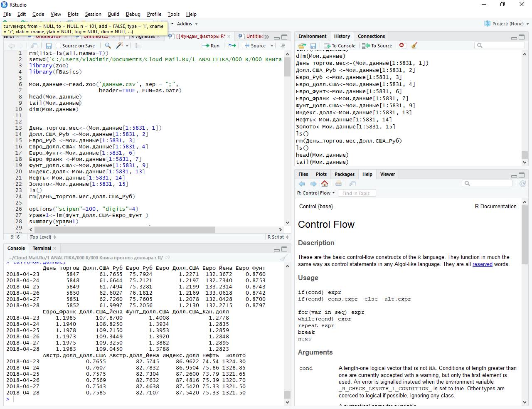The image size is (532, 409).
Task: Click the re-run previous code region icon
Action: (x=232, y=46)
